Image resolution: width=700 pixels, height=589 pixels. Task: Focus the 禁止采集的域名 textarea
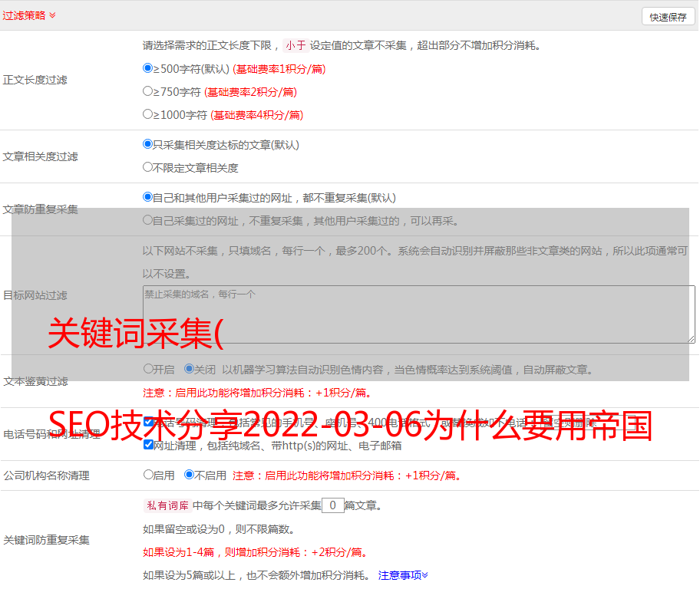419,314
